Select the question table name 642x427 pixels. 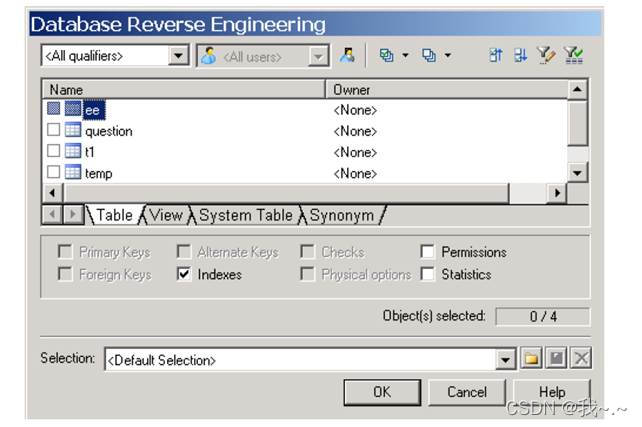point(109,131)
